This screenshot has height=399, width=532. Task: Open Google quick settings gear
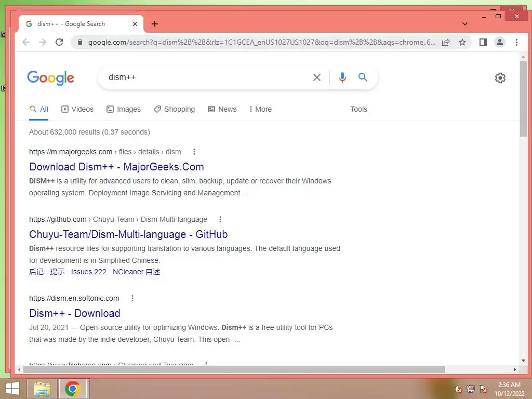(x=500, y=78)
